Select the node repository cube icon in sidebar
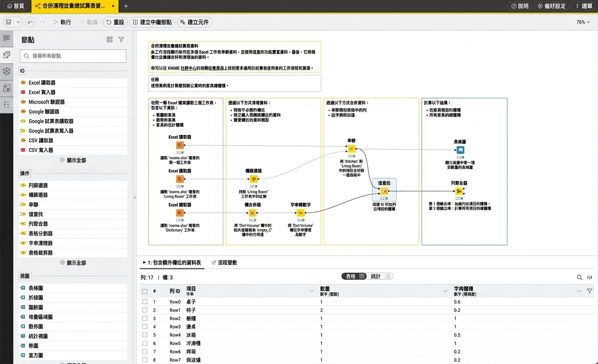Image resolution: width=598 pixels, height=364 pixels. tap(6, 71)
